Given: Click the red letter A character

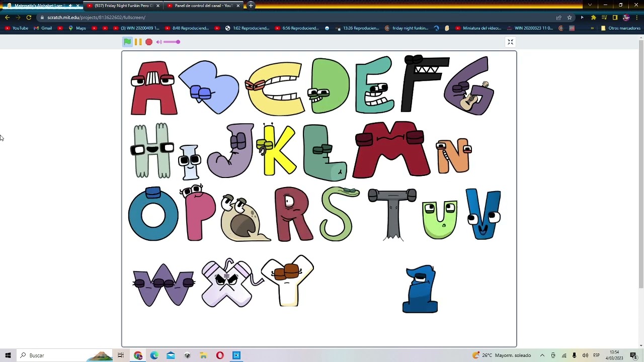Looking at the screenshot, I should (153, 88).
